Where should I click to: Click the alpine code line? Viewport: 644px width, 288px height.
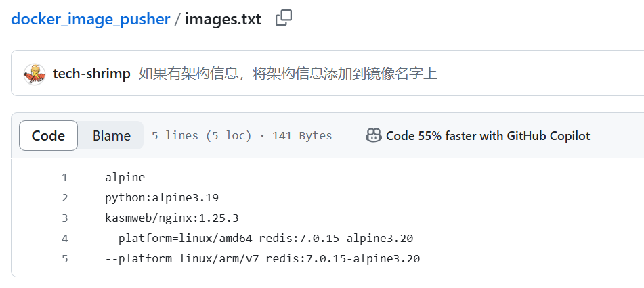pyautogui.click(x=125, y=178)
